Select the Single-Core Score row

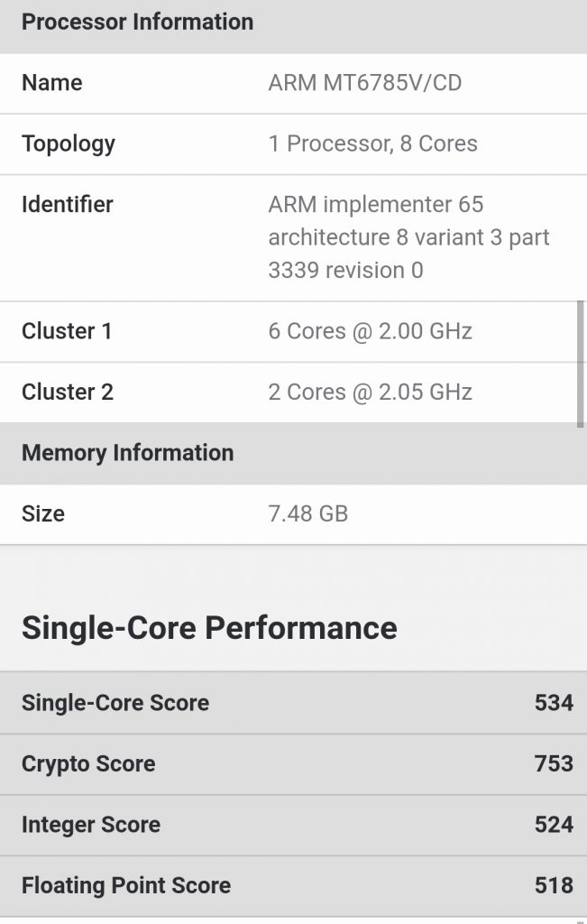point(293,703)
